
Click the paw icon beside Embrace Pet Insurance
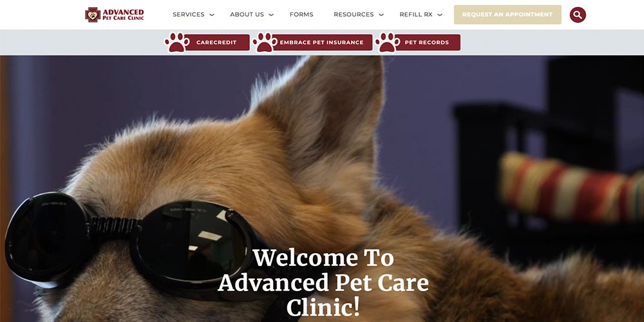pos(265,43)
